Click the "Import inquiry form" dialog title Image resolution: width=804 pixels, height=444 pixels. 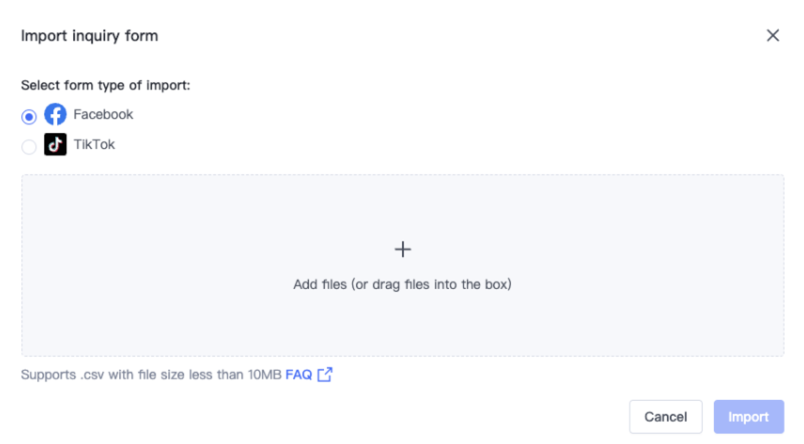click(x=89, y=36)
